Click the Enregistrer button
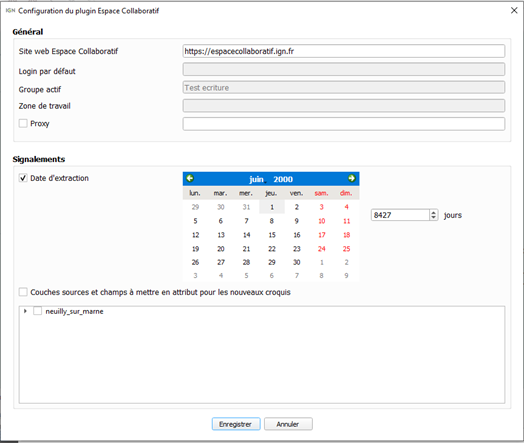This screenshot has width=524, height=443. 236,424
